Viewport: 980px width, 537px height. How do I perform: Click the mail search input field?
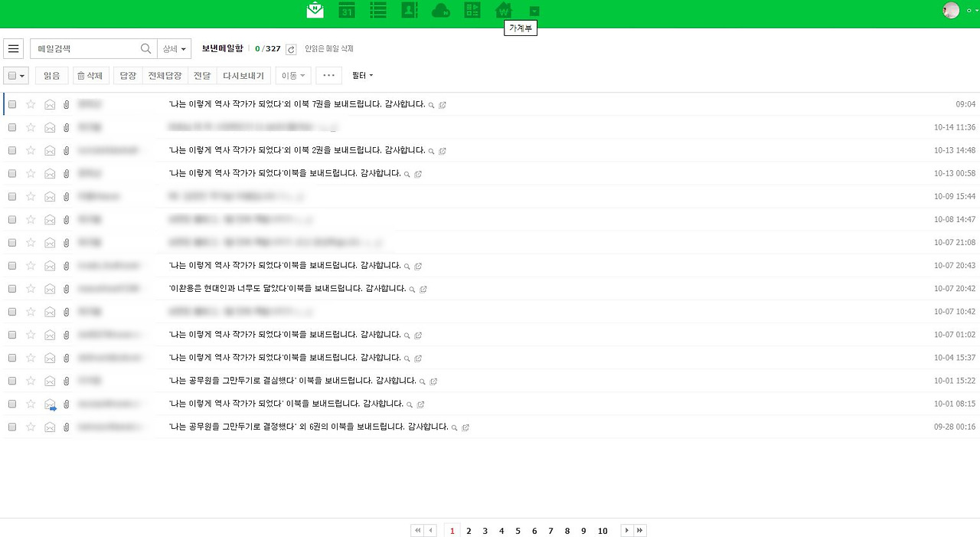84,48
